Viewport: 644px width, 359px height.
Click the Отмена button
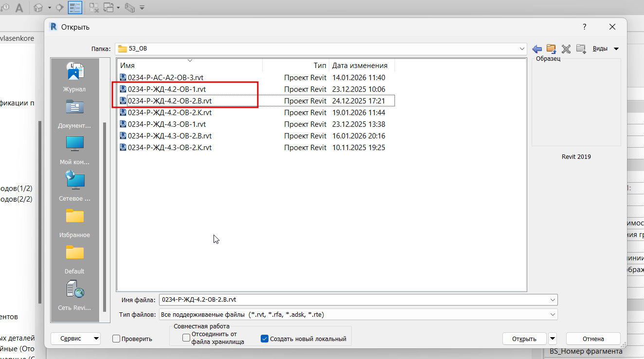point(593,339)
